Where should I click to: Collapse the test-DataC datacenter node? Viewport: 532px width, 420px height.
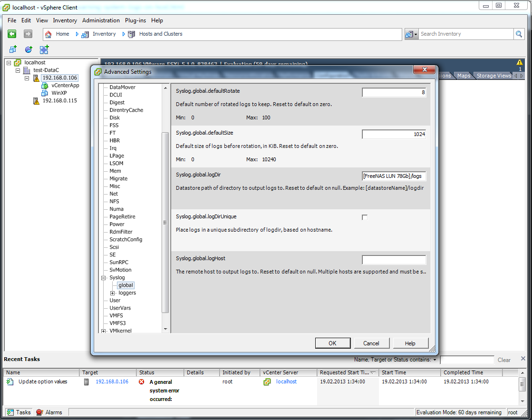pos(18,70)
